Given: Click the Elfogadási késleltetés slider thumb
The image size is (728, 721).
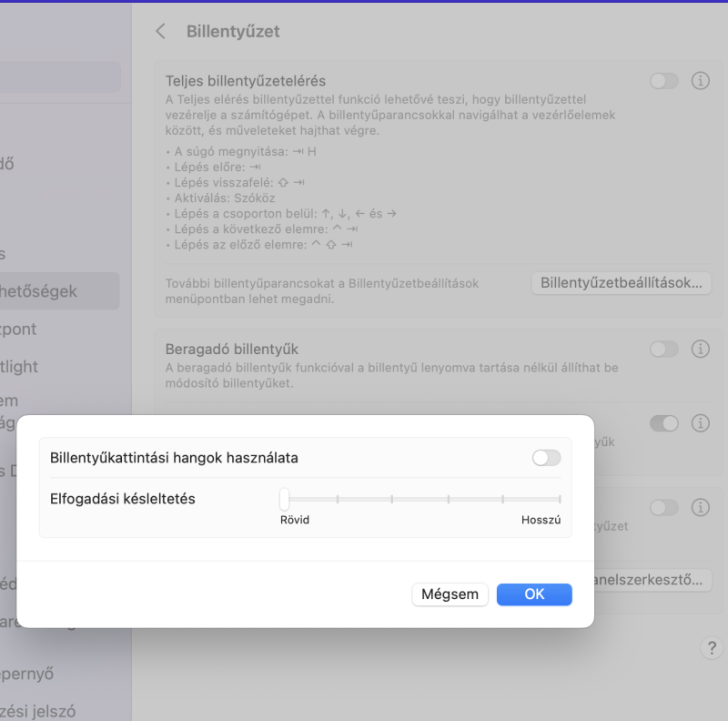Looking at the screenshot, I should 284,498.
